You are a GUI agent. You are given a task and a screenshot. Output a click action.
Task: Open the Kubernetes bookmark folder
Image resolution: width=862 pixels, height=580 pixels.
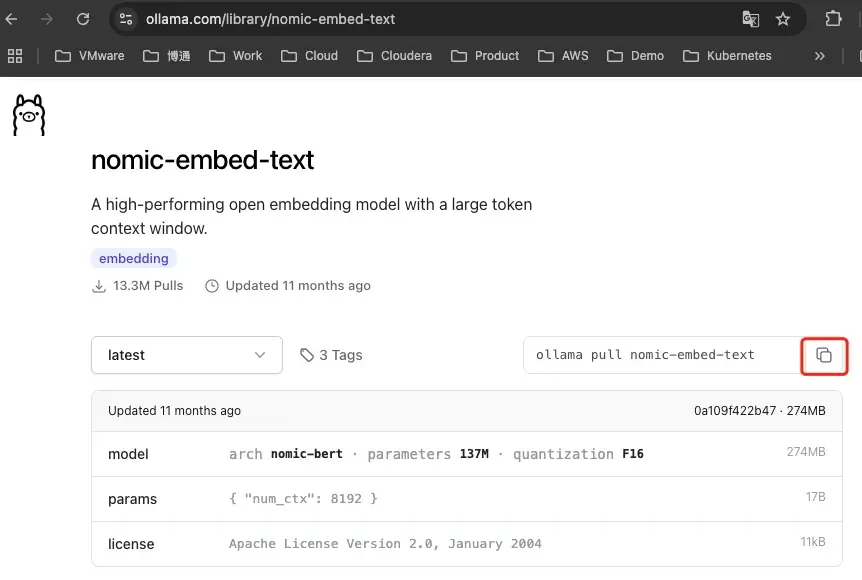(x=727, y=56)
